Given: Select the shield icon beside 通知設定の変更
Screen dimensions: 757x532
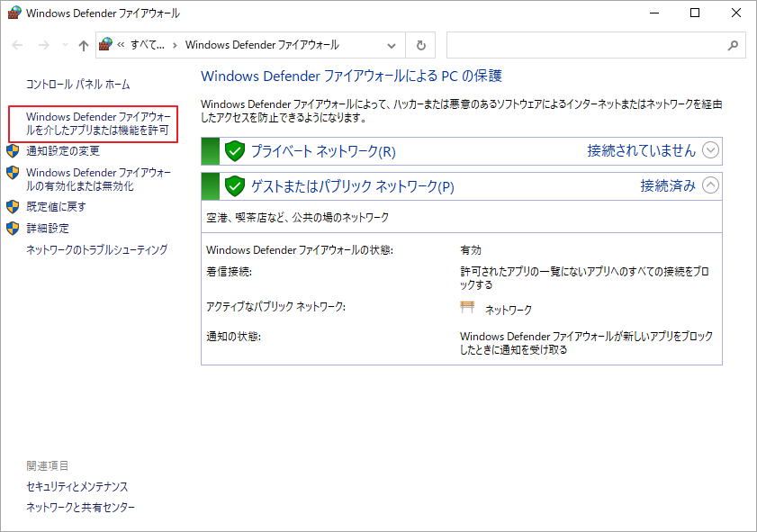Looking at the screenshot, I should (13, 150).
